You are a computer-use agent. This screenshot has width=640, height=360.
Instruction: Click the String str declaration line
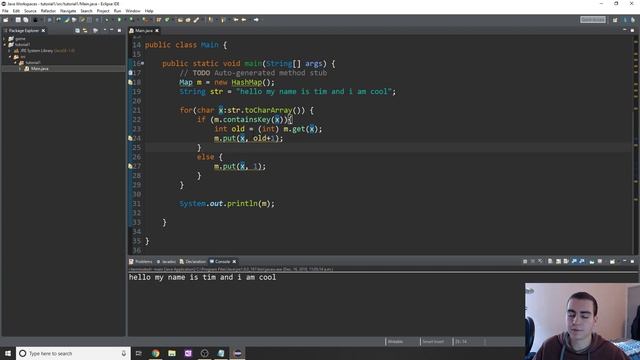coord(288,91)
